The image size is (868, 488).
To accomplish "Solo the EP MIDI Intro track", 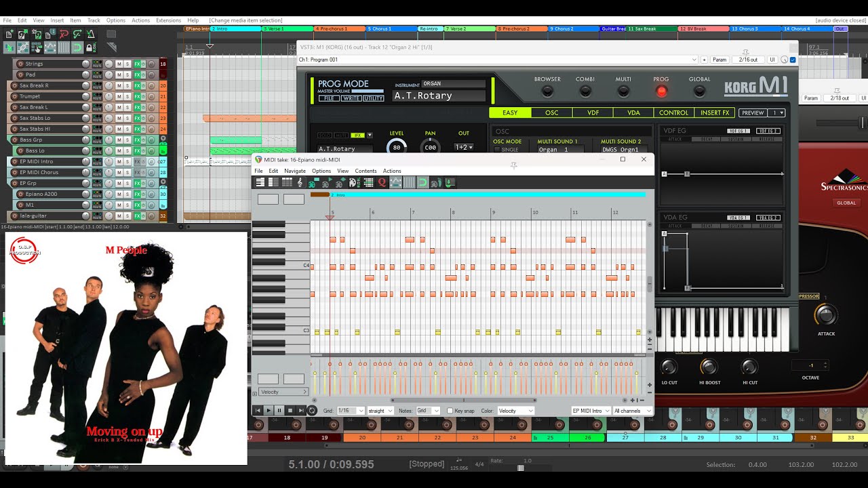I will coord(127,161).
